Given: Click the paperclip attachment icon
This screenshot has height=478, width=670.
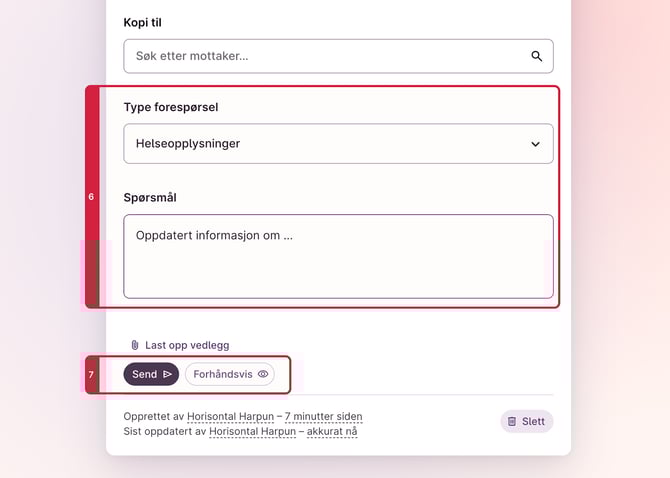Looking at the screenshot, I should click(x=134, y=345).
